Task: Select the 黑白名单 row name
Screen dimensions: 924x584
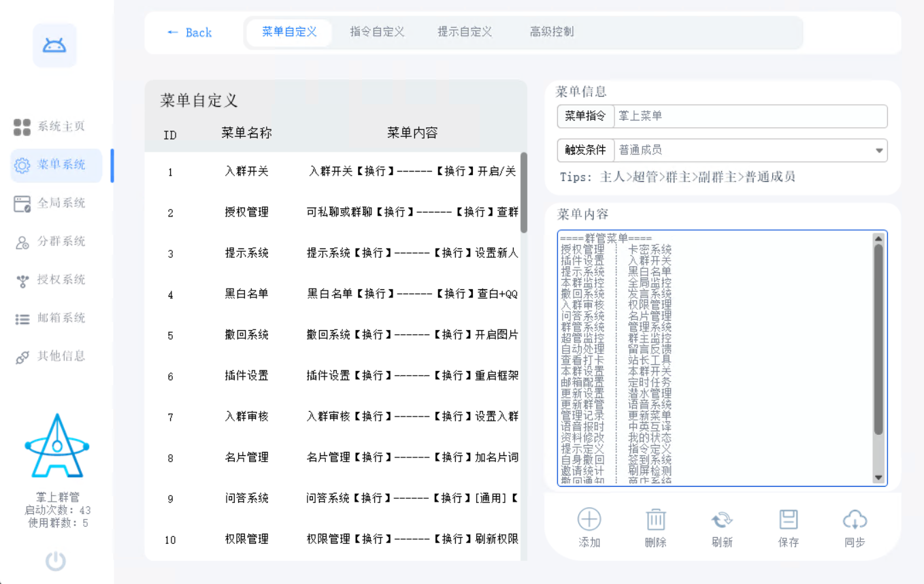Action: (x=246, y=294)
